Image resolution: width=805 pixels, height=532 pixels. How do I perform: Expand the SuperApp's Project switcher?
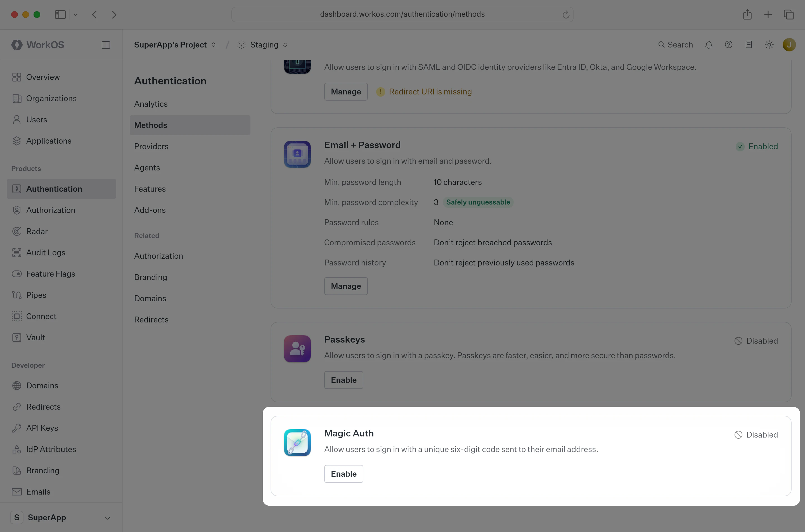click(175, 45)
